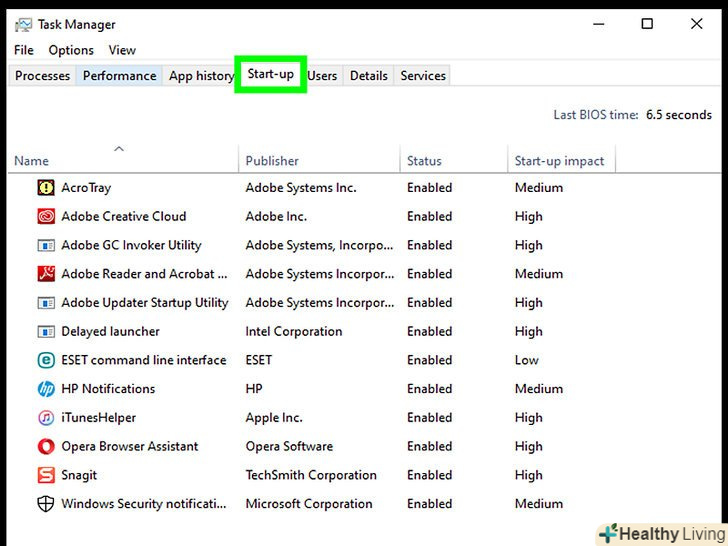The width and height of the screenshot is (728, 546).
Task: Select the Adobe GC Invoker Utility name
Action: click(x=131, y=245)
